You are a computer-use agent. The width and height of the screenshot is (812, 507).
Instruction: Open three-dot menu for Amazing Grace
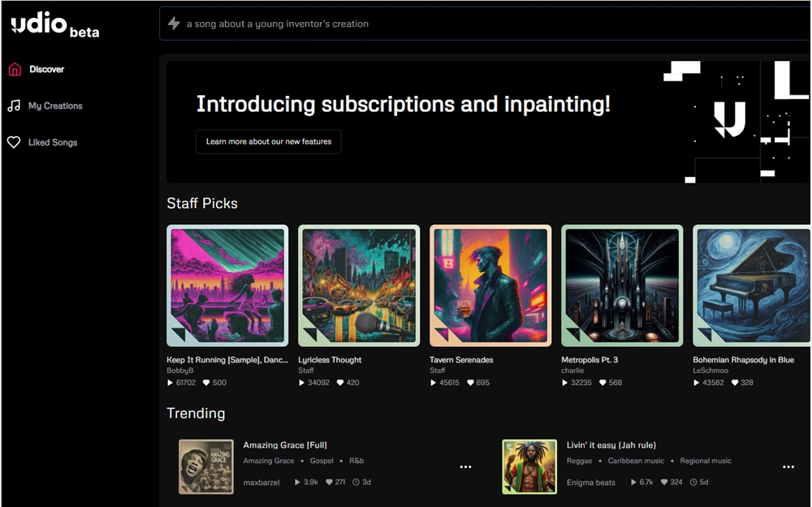[x=465, y=466]
